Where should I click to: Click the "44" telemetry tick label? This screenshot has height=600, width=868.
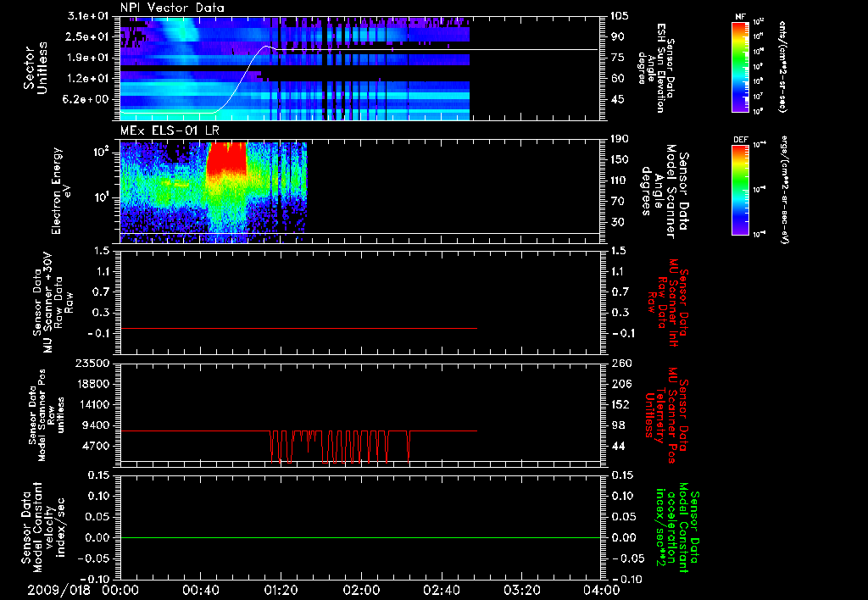pyautogui.click(x=617, y=446)
